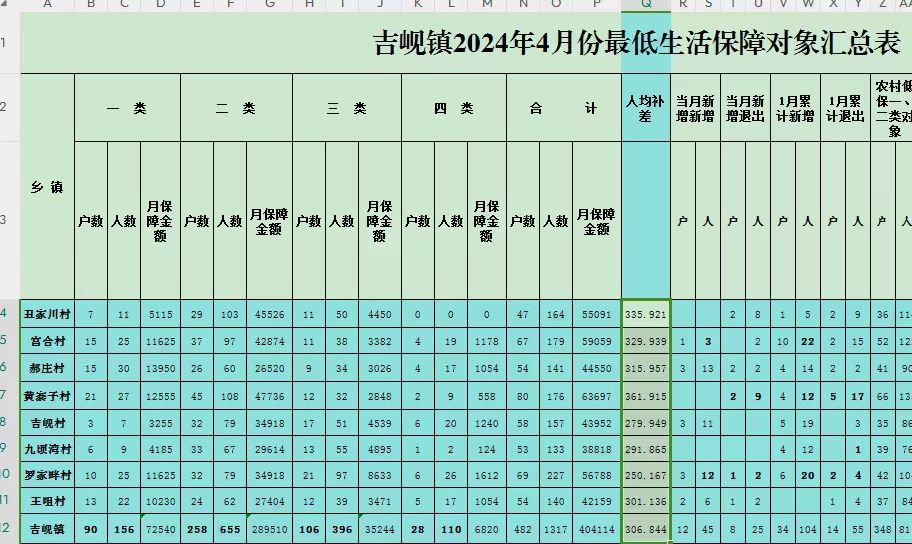The image size is (912, 544).
Task: Select the 人均补差 header cell
Action: coord(646,108)
